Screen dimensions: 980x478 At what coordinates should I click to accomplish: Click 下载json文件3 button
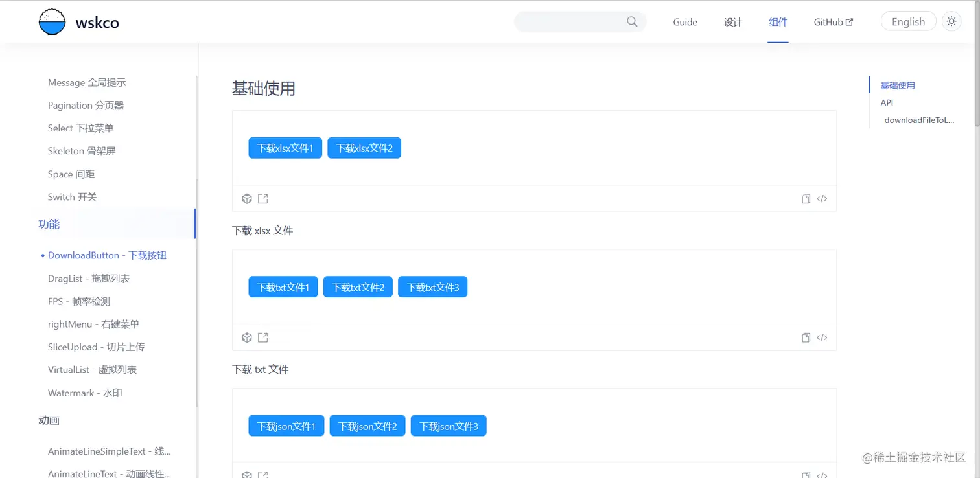click(x=449, y=426)
